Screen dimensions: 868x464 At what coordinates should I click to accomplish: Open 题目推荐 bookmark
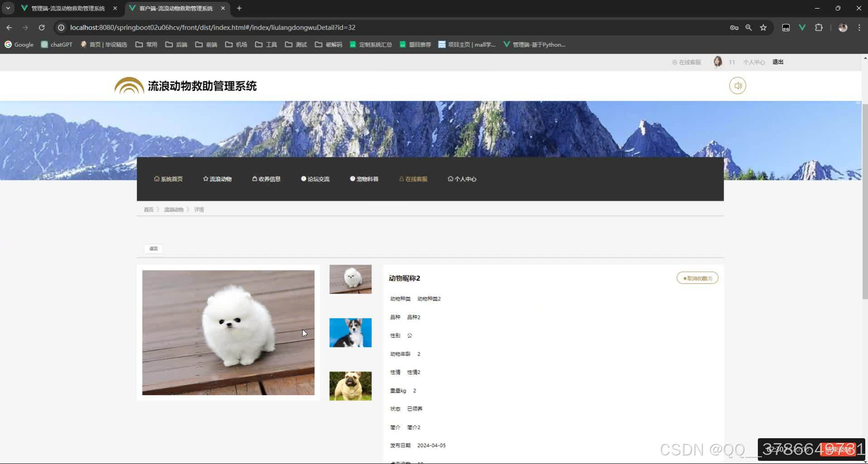tap(415, 44)
